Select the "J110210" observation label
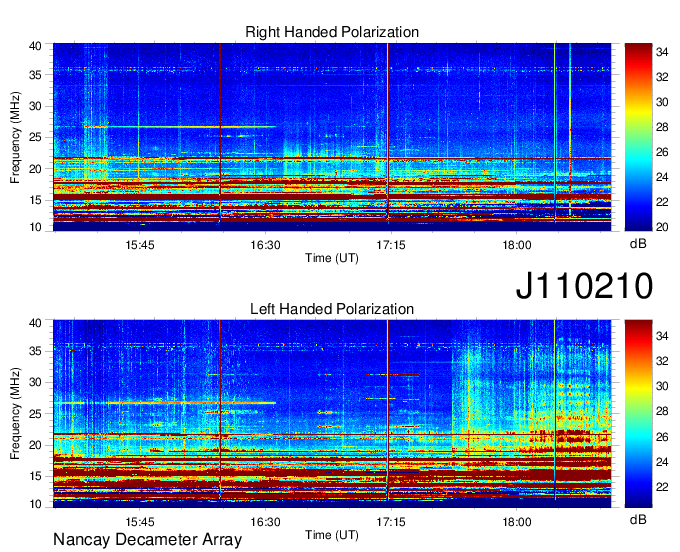Image resolution: width=680 pixels, height=552 pixels. [584, 286]
